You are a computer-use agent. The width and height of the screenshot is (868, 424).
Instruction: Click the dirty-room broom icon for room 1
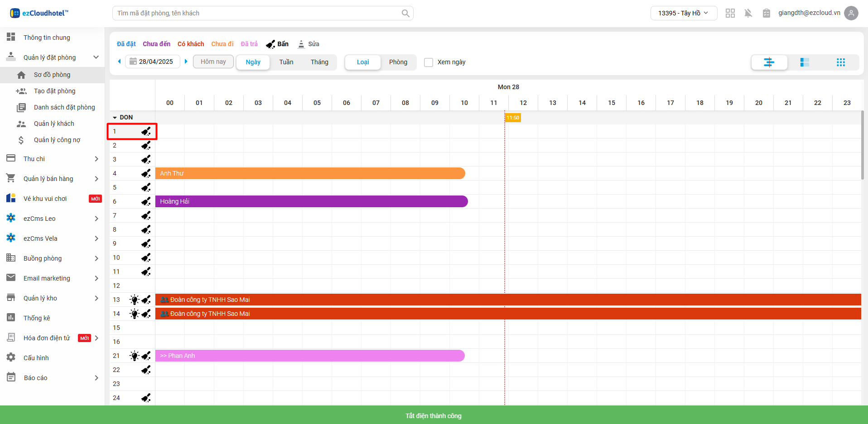pos(146,132)
